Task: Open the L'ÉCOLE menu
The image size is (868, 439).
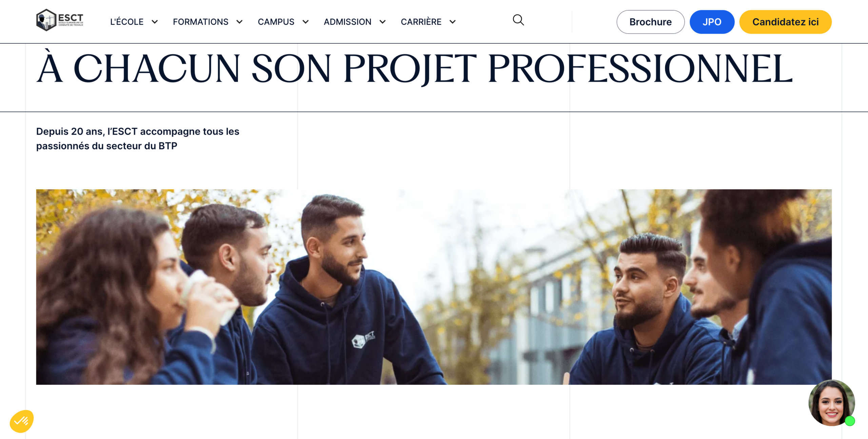Action: point(127,22)
